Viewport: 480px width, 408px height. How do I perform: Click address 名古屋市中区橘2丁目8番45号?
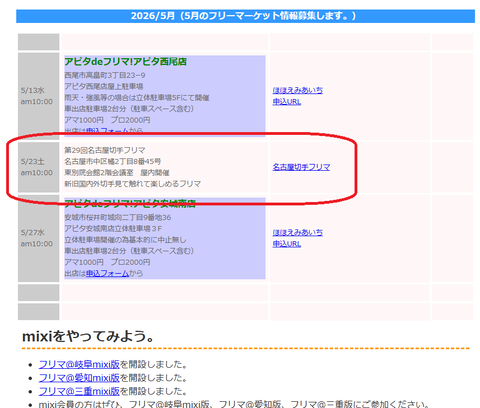[113, 162]
